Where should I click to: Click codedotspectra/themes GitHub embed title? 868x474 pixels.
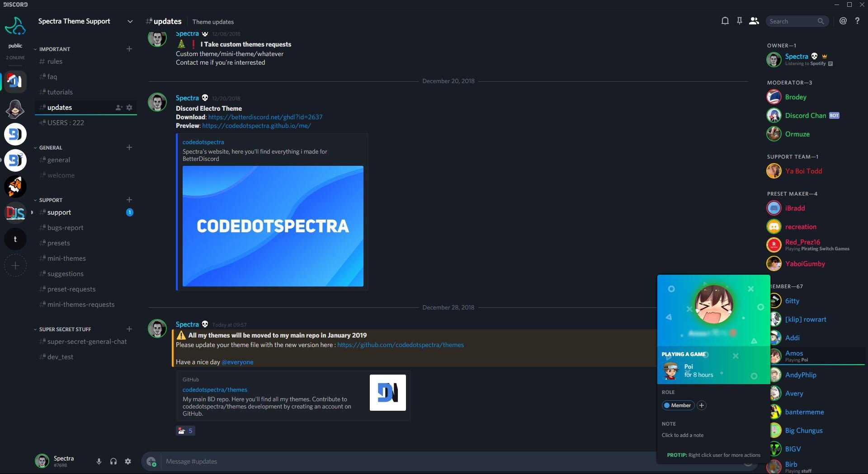click(215, 390)
